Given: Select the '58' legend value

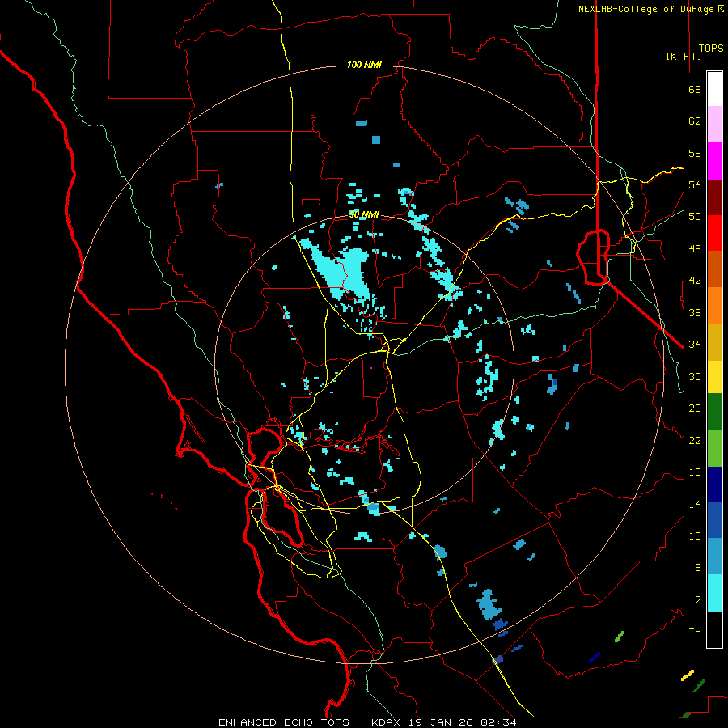Looking at the screenshot, I should [x=695, y=153].
